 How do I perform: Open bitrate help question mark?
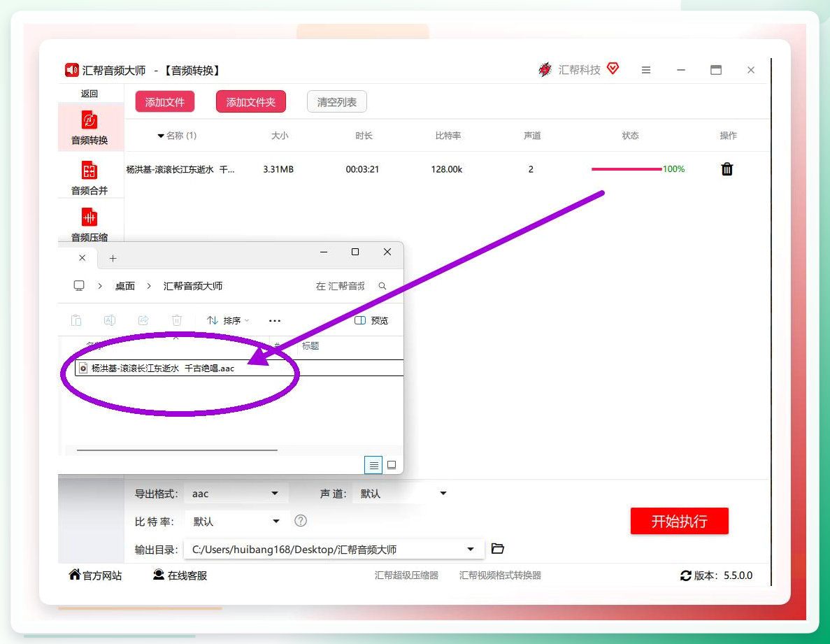[301, 521]
